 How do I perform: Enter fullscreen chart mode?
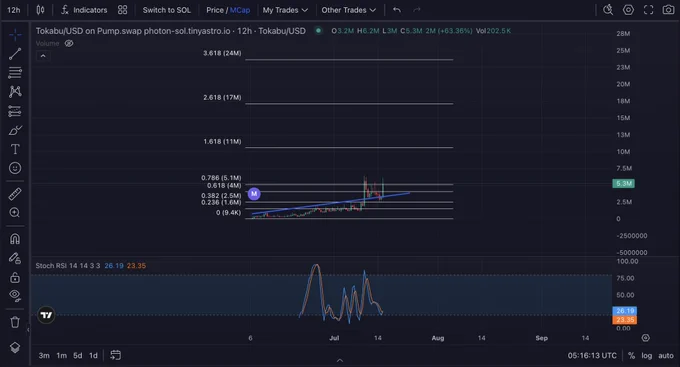tap(648, 10)
